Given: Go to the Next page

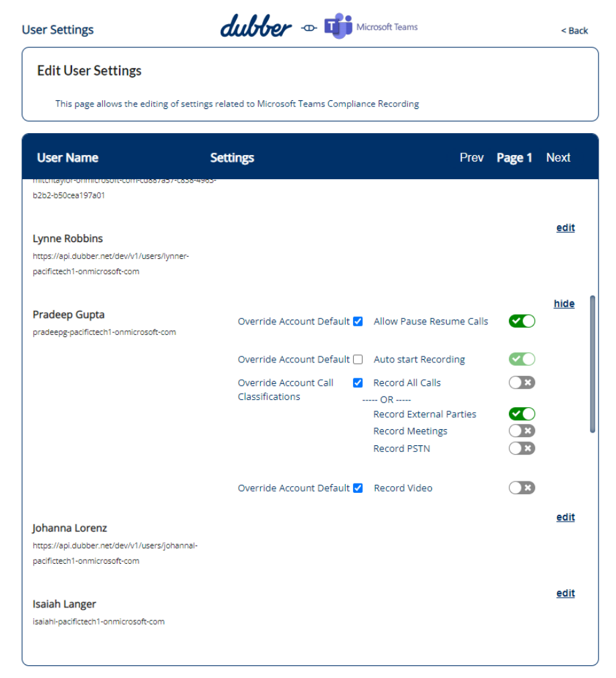Looking at the screenshot, I should coord(558,157).
